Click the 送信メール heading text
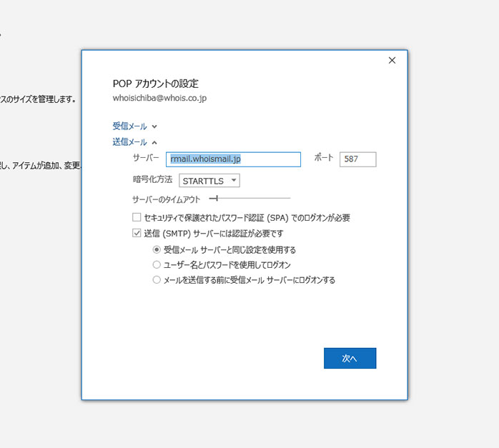This screenshot has height=448, width=499. 130,142
